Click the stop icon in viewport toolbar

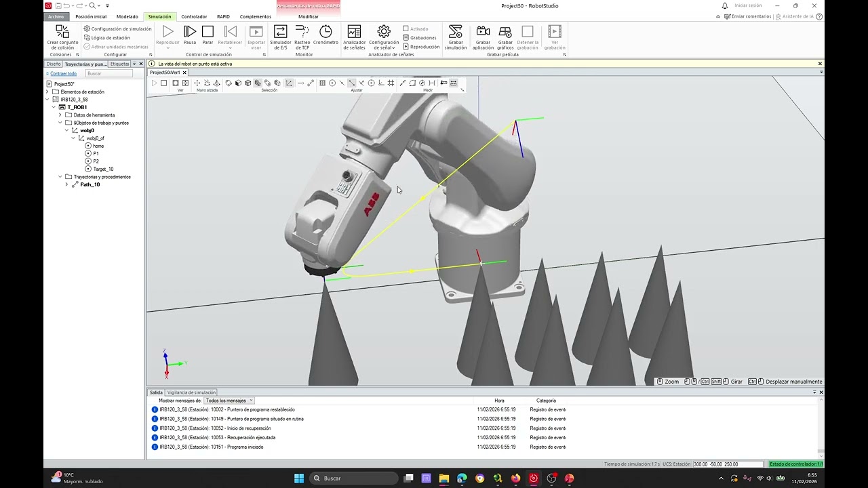point(163,83)
